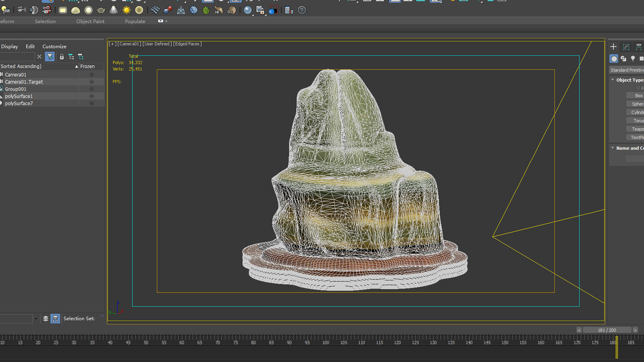Select the Shapes category icon
Screen dimensions: 644x362
pos(624,59)
